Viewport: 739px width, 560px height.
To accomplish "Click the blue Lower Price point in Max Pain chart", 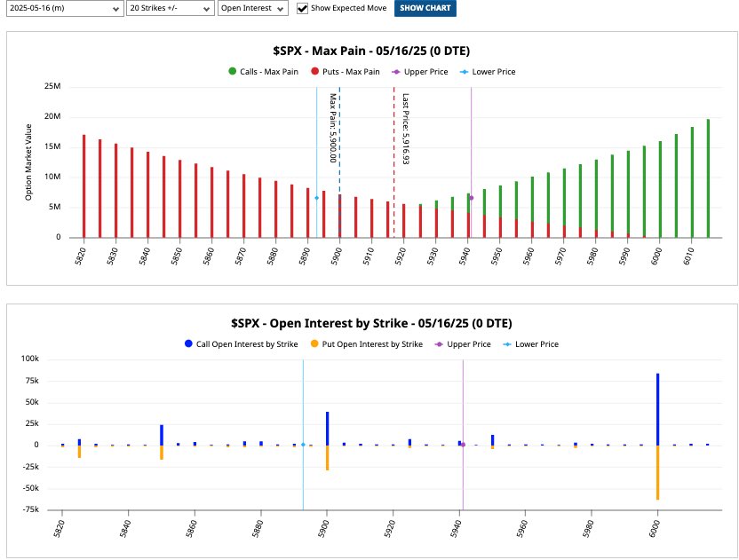I will click(x=317, y=198).
